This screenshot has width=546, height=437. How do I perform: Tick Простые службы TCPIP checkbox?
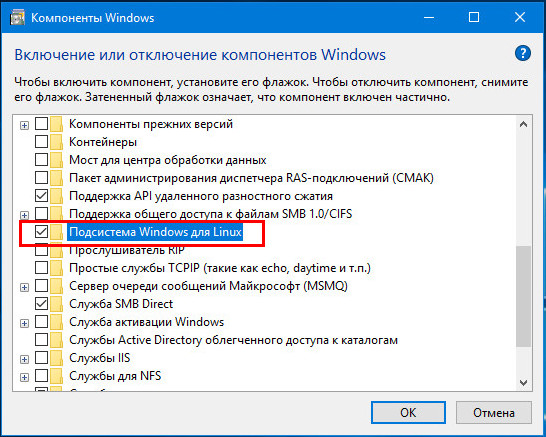coord(41,268)
